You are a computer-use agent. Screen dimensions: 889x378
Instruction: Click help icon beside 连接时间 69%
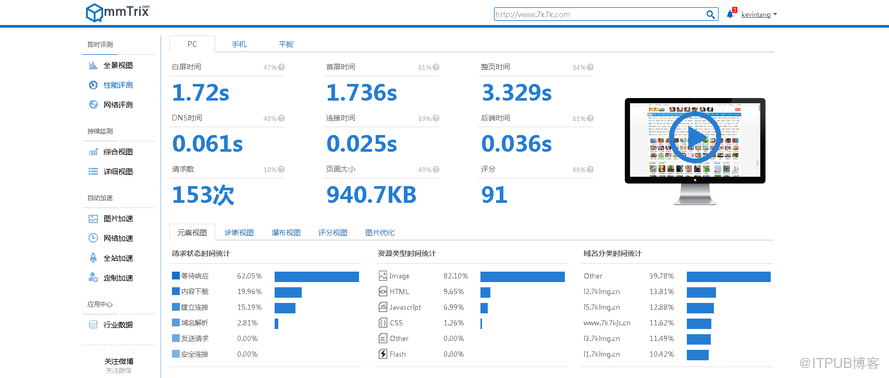436,118
